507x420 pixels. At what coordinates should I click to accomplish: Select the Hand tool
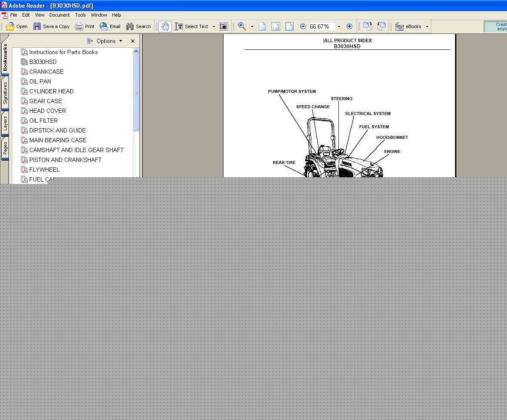[x=165, y=26]
